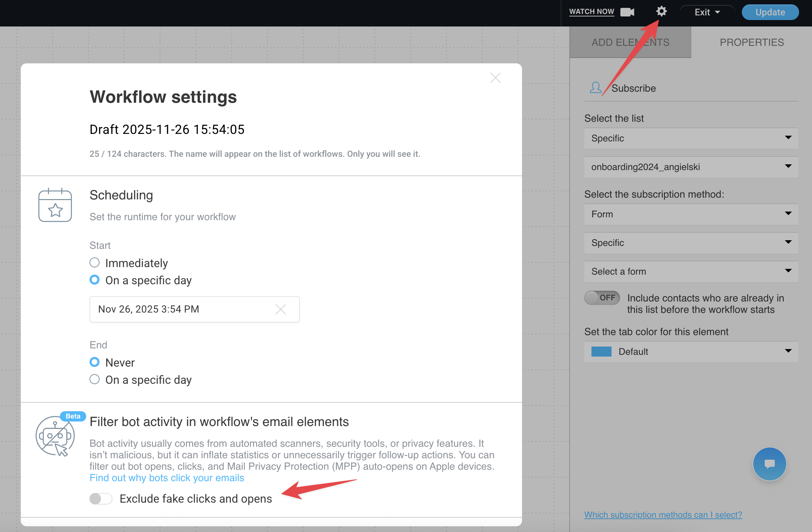Close the Workflow settings dialog

click(x=495, y=78)
